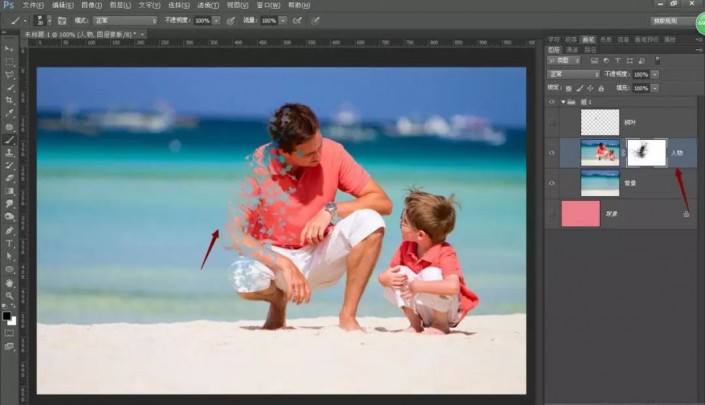Select the Crop tool
Screen dimensions: 705x405
[9, 100]
